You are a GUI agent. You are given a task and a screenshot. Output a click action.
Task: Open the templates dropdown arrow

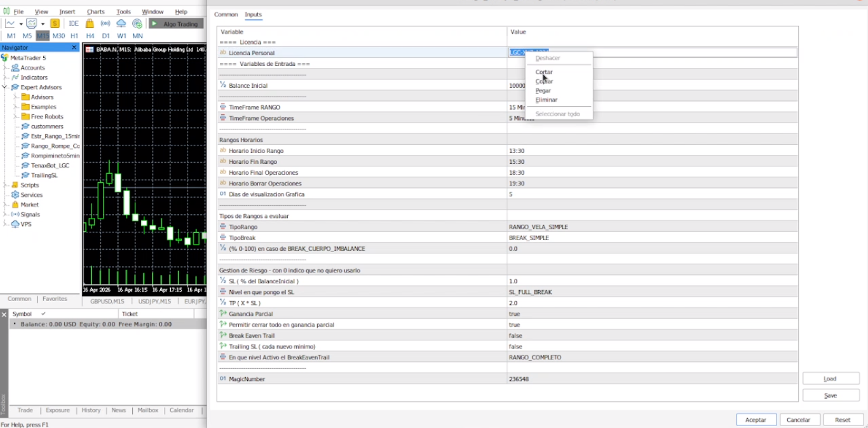[x=43, y=24]
